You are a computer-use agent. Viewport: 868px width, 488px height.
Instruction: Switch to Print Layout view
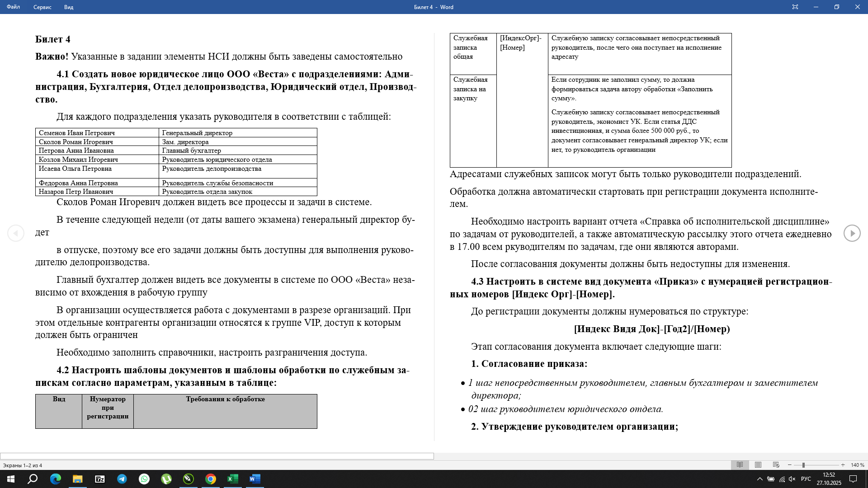pos(758,465)
